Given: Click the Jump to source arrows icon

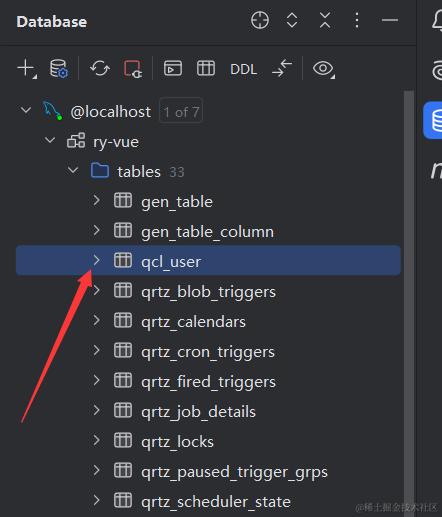Looking at the screenshot, I should 282,68.
